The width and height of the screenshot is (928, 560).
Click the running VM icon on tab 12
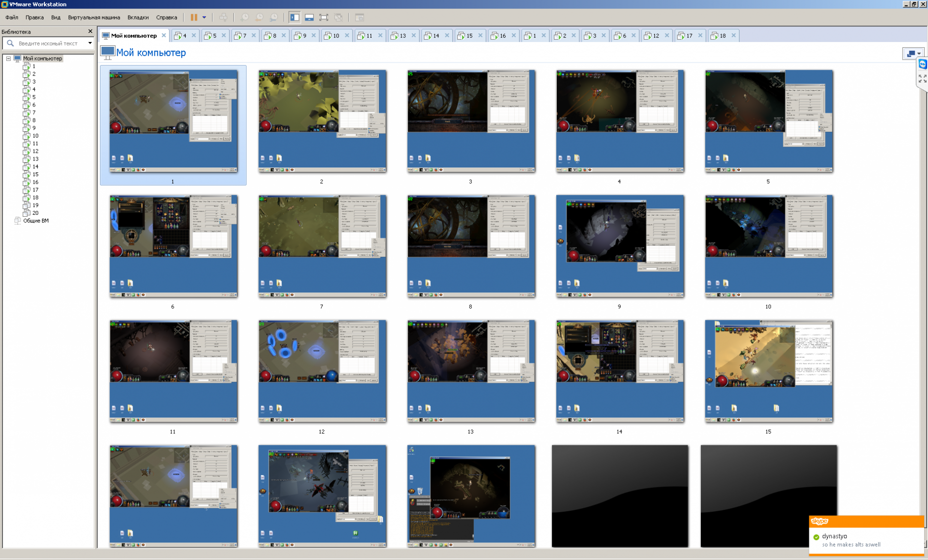[648, 36]
